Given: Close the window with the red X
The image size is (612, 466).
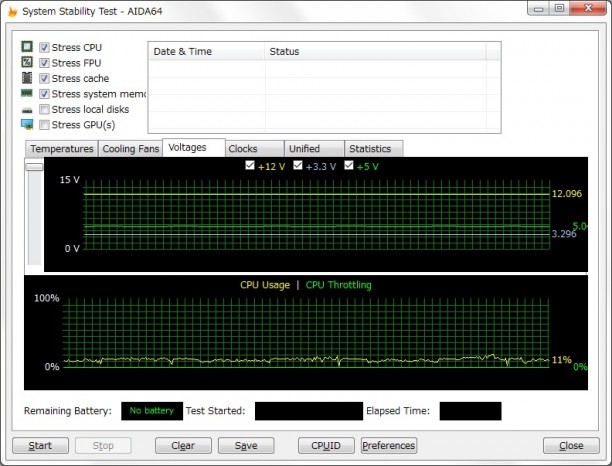Looking at the screenshot, I should pos(588,9).
